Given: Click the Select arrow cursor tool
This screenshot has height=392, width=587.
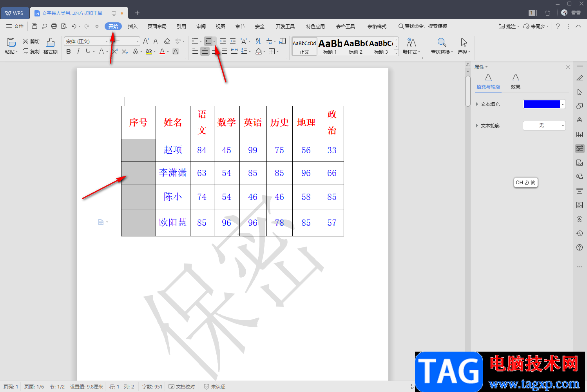Looking at the screenshot, I should click(x=464, y=42).
